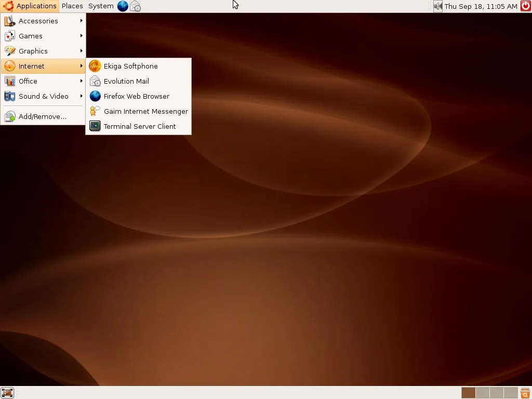
Task: Click the Firefox globe icon in submenu
Action: click(95, 96)
